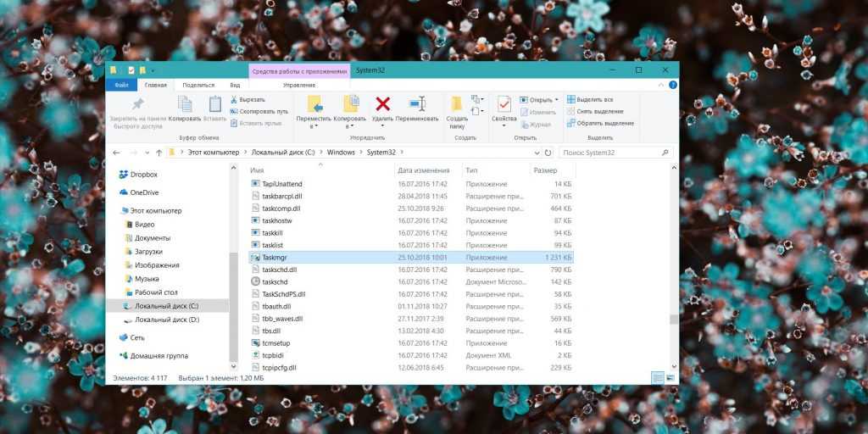This screenshot has width=868, height=434.
Task: Click the Cut (Вырезать) scissors icon
Action: coord(233,100)
